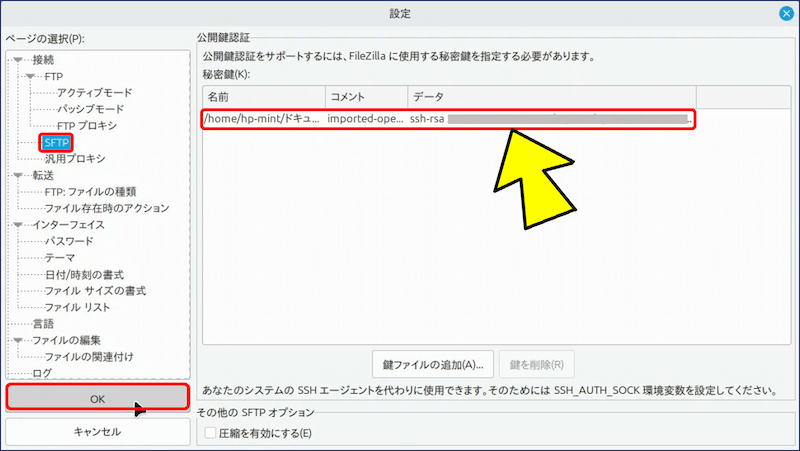
Task: Select the ファイルの編集 page
Action: point(66,340)
